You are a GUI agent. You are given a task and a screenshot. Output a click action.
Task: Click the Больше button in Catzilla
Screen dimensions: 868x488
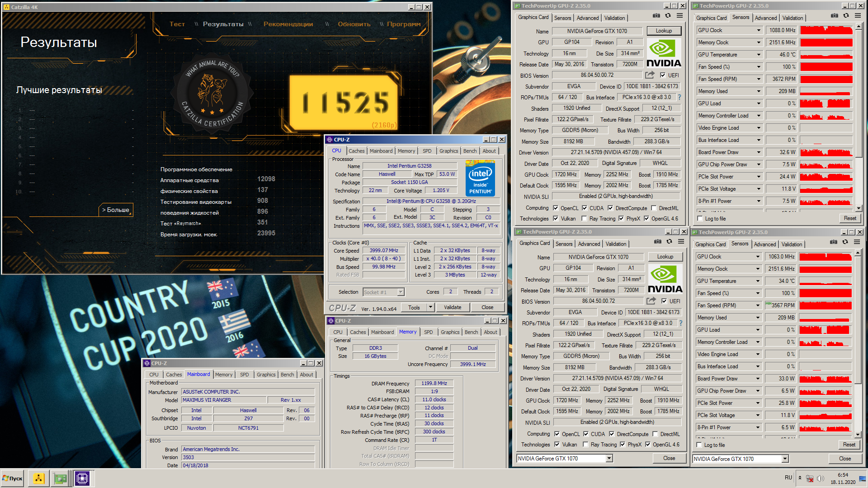(116, 210)
